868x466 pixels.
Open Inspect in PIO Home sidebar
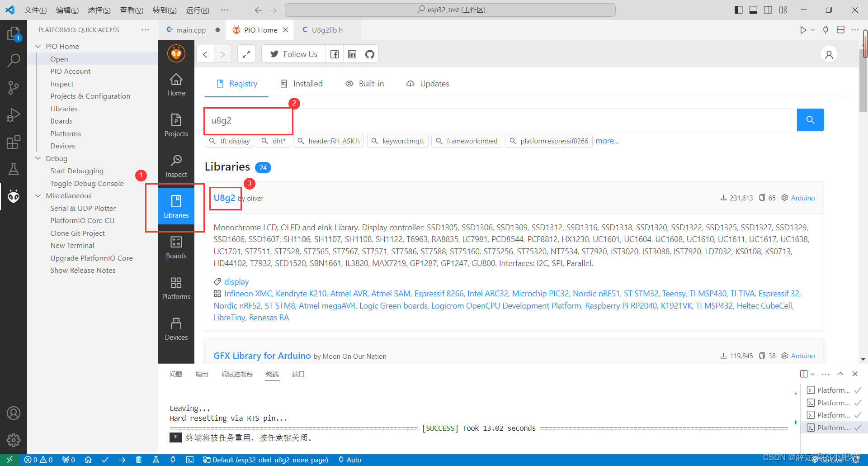click(x=176, y=166)
